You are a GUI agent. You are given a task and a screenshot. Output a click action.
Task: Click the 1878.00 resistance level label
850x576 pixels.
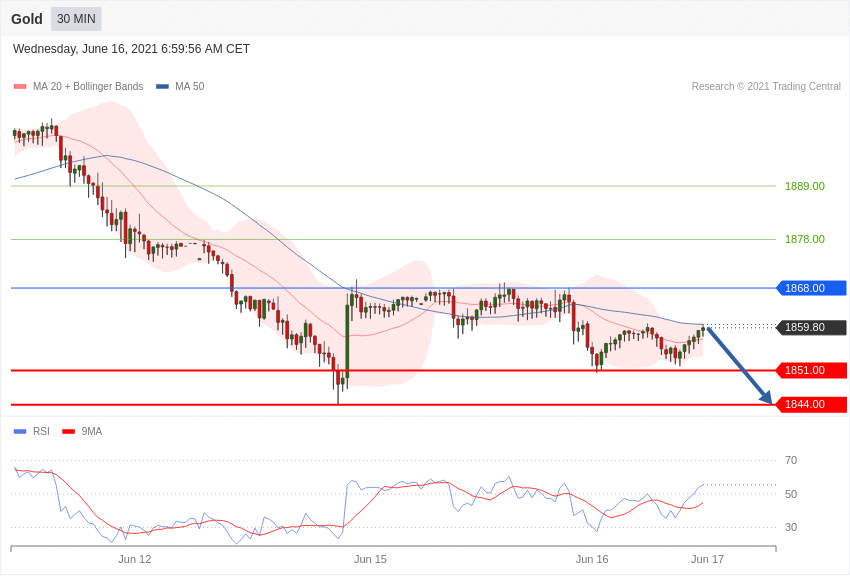pyautogui.click(x=804, y=240)
